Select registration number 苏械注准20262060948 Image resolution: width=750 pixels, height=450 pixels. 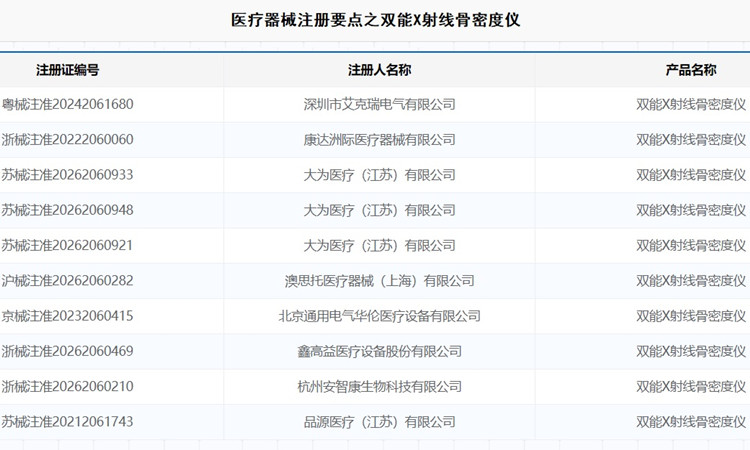[x=67, y=210]
